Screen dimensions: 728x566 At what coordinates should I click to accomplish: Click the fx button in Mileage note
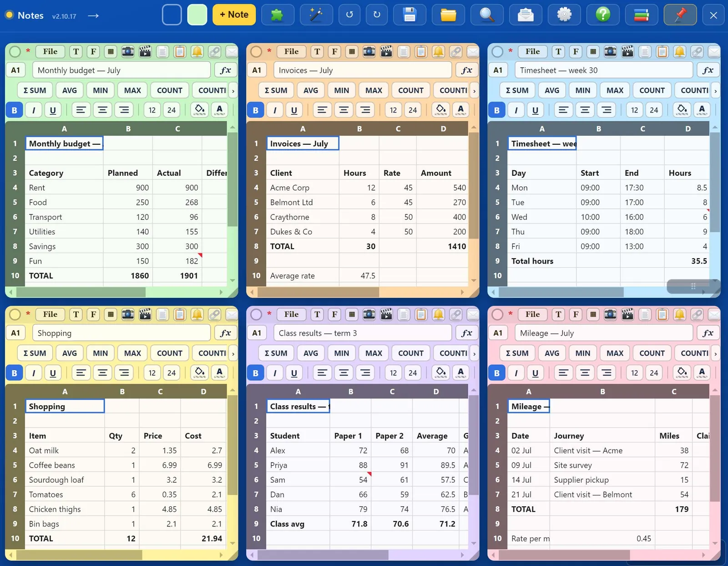point(708,333)
